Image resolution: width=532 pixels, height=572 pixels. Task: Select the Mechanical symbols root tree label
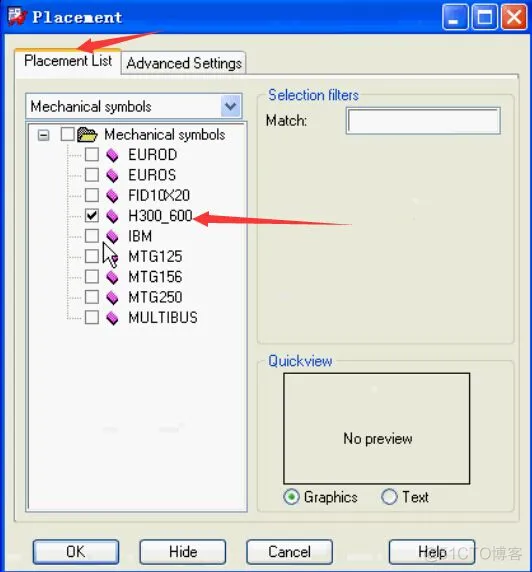pyautogui.click(x=165, y=135)
